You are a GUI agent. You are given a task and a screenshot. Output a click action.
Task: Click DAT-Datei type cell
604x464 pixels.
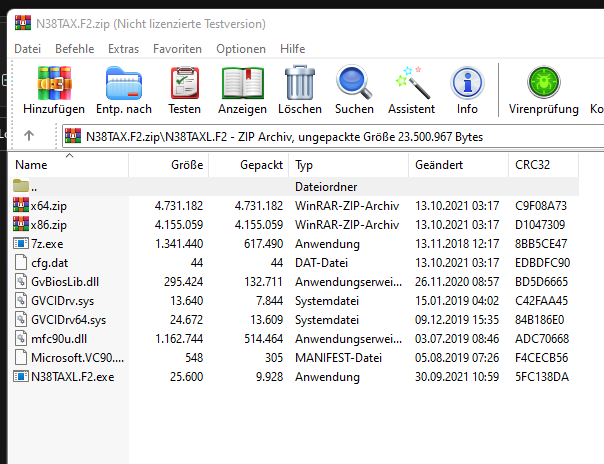pyautogui.click(x=321, y=263)
